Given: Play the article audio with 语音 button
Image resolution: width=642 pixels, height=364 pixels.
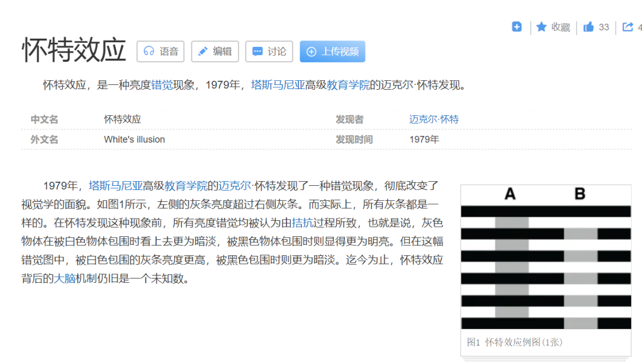Looking at the screenshot, I should 160,52.
